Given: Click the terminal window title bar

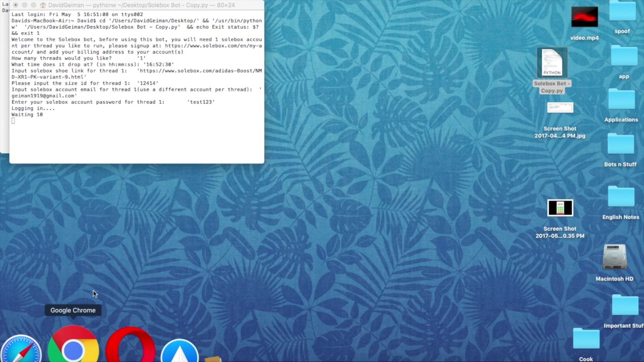Looking at the screenshot, I should pos(136,5).
